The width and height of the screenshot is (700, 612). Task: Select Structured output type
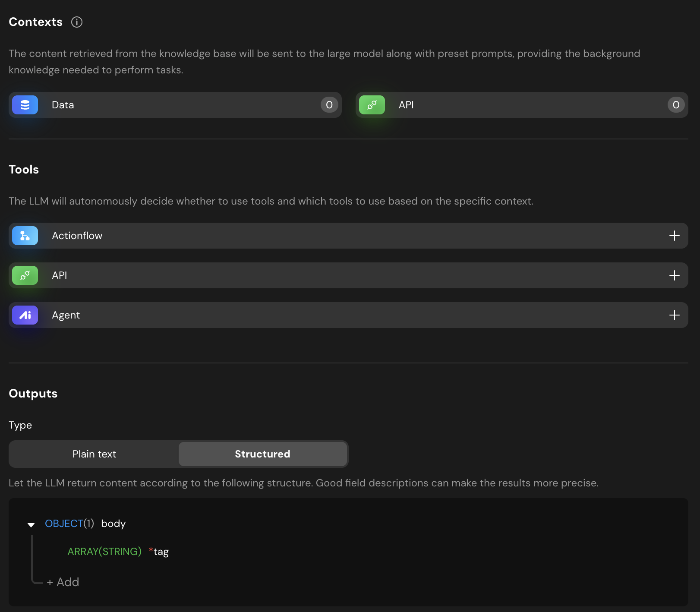[262, 454]
